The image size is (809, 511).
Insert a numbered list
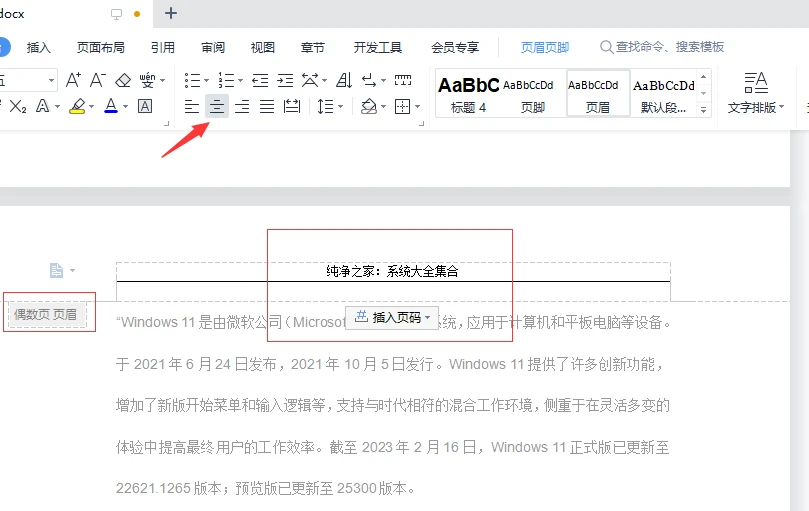[x=226, y=81]
